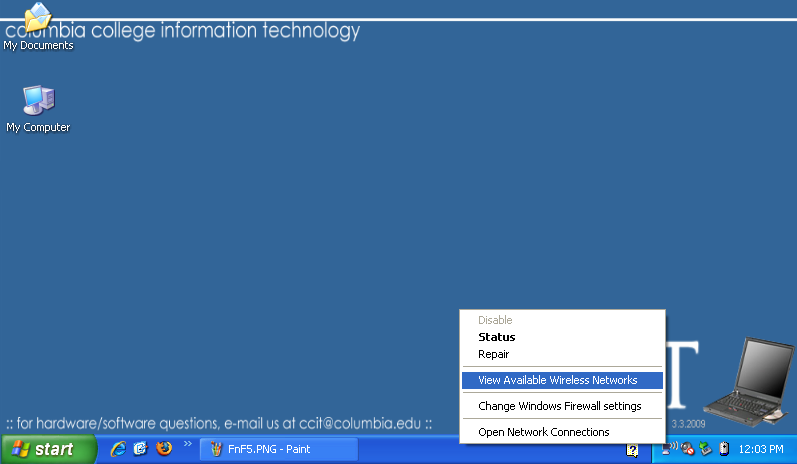Click the greyed-out Disable menu entry
Viewport: 797px width, 464px height.
pyautogui.click(x=562, y=320)
